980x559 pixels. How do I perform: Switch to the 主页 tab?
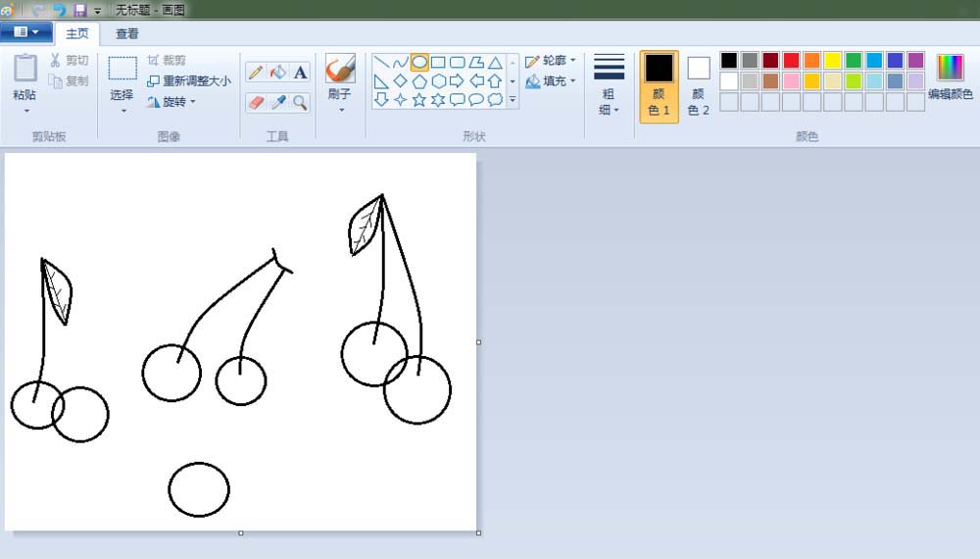click(x=76, y=33)
